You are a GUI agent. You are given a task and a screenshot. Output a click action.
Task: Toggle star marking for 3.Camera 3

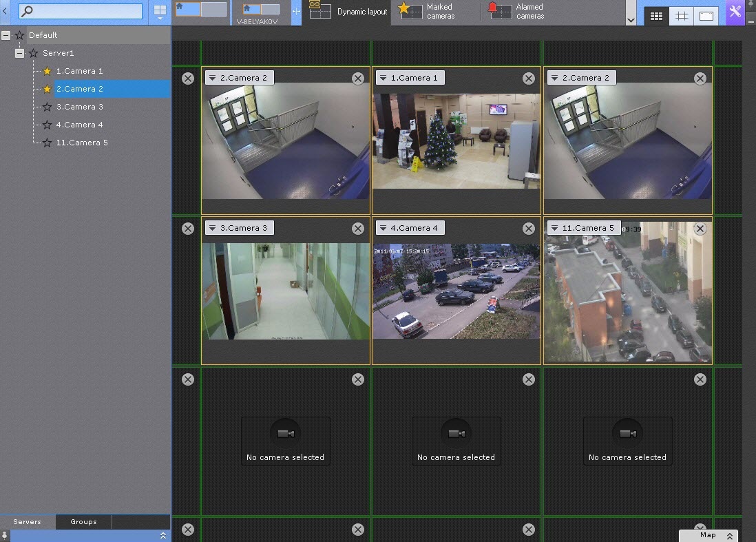(x=47, y=107)
